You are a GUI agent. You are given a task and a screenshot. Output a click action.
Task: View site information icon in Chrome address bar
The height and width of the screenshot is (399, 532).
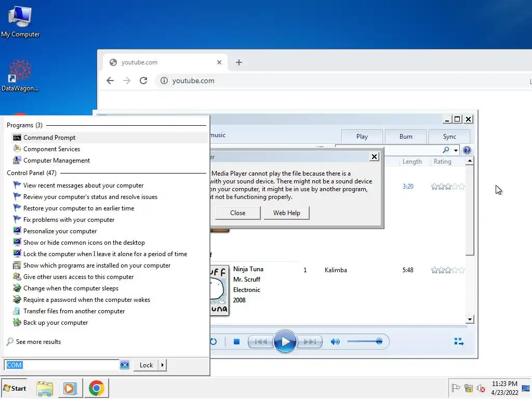pyautogui.click(x=164, y=81)
